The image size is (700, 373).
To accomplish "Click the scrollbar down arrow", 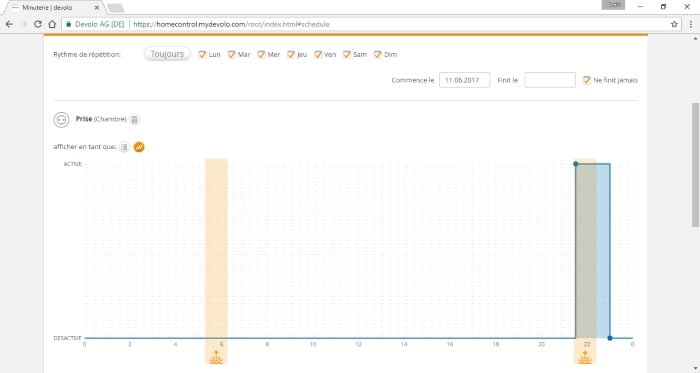I will [695, 369].
